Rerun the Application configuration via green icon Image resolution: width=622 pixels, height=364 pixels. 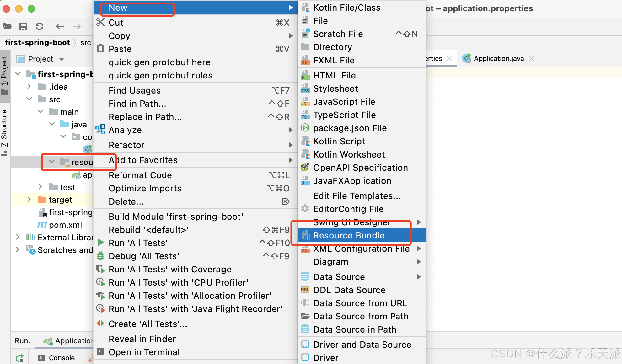tap(19, 357)
